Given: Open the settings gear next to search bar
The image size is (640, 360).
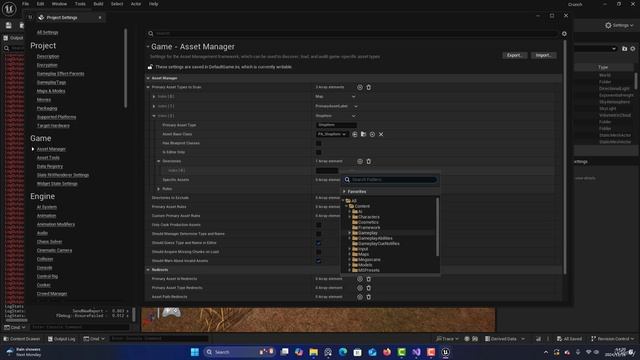Looking at the screenshot, I should click(564, 33).
